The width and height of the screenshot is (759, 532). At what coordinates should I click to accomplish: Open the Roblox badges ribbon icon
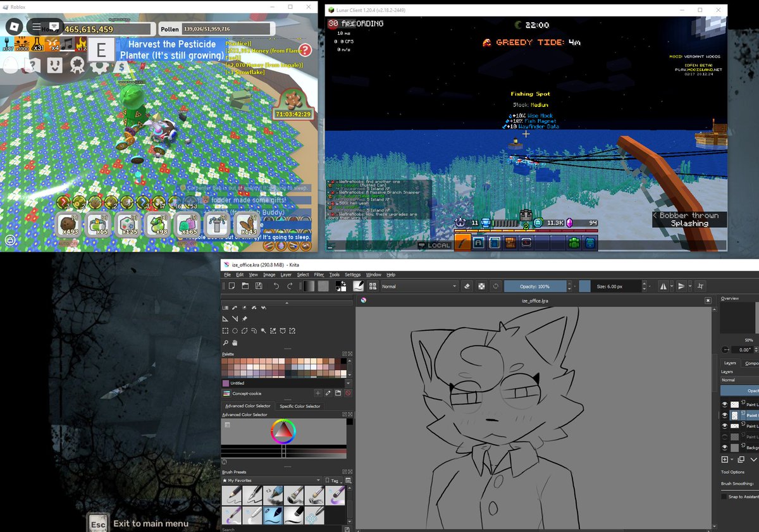pyautogui.click(x=77, y=65)
